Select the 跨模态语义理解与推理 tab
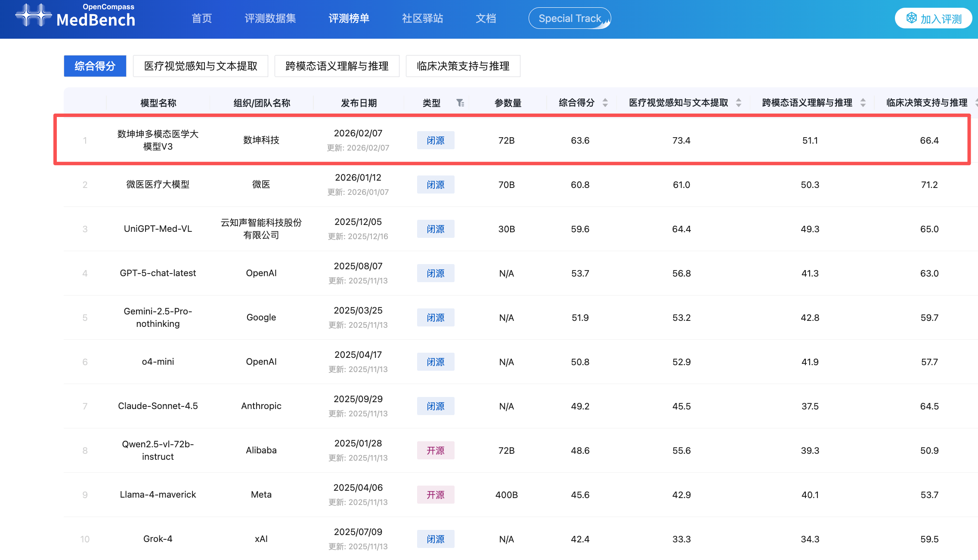This screenshot has width=978, height=560. click(x=337, y=66)
